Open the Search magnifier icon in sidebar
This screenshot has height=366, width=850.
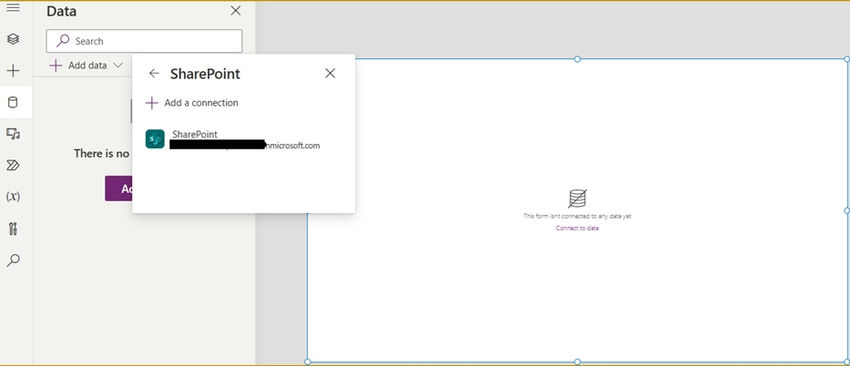tap(13, 260)
